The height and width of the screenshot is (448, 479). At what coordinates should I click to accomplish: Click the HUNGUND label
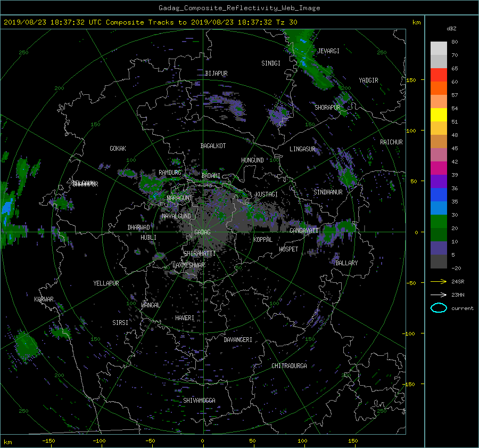252,160
